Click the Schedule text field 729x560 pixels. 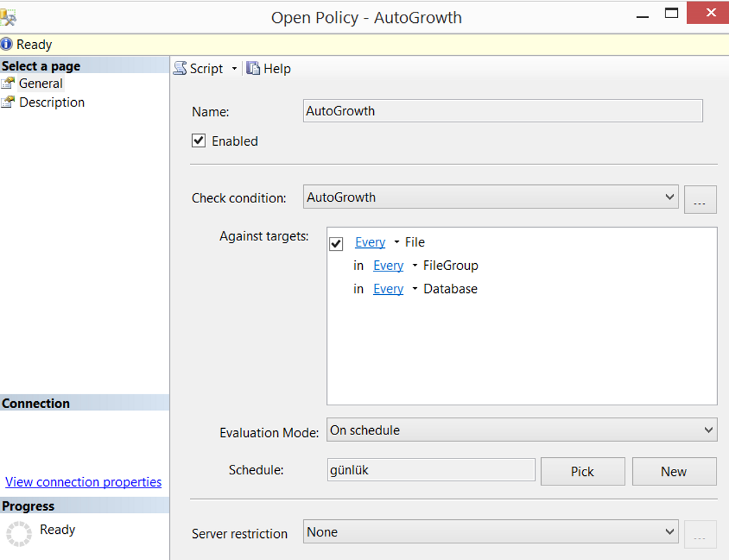[431, 470]
